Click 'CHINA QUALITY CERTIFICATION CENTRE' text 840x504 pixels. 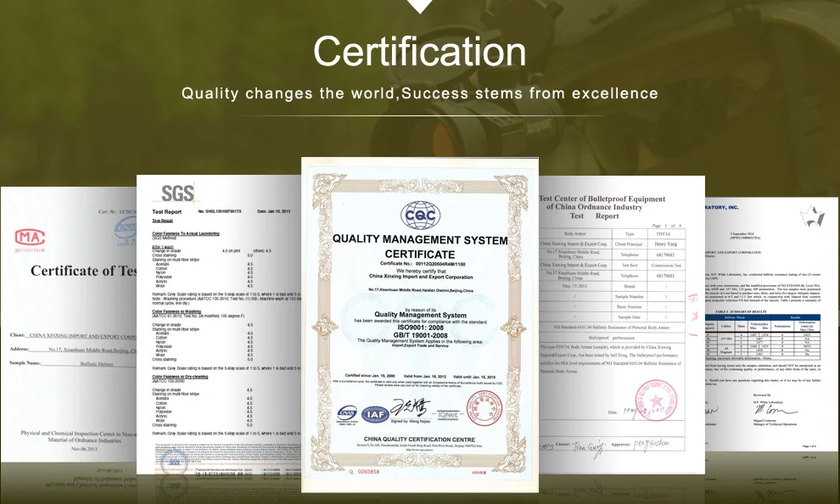click(419, 440)
